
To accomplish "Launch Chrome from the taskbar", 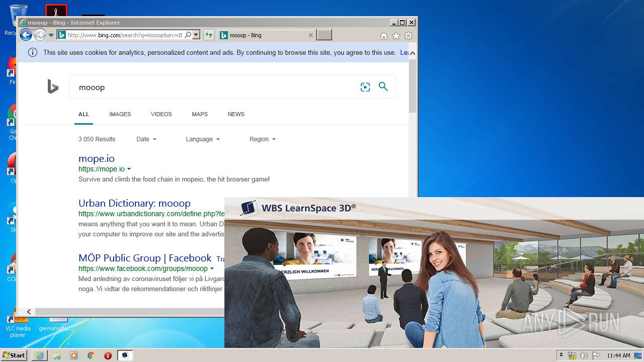I will 91,355.
